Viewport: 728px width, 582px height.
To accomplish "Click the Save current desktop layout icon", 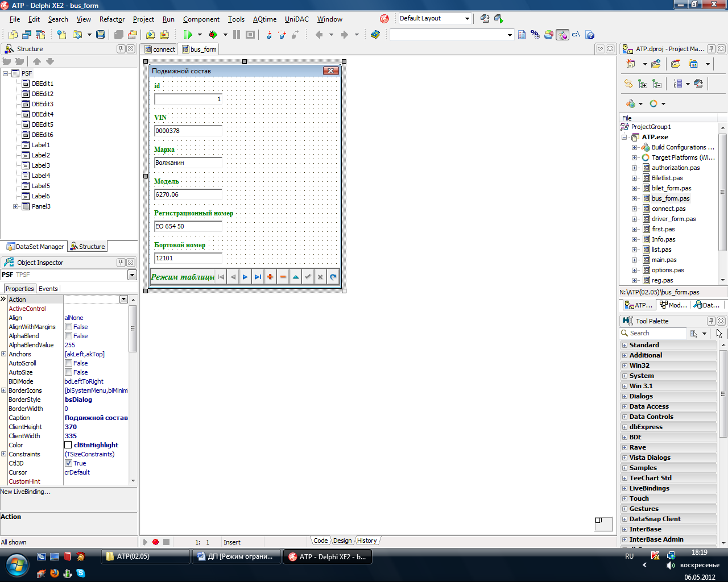I will click(485, 19).
